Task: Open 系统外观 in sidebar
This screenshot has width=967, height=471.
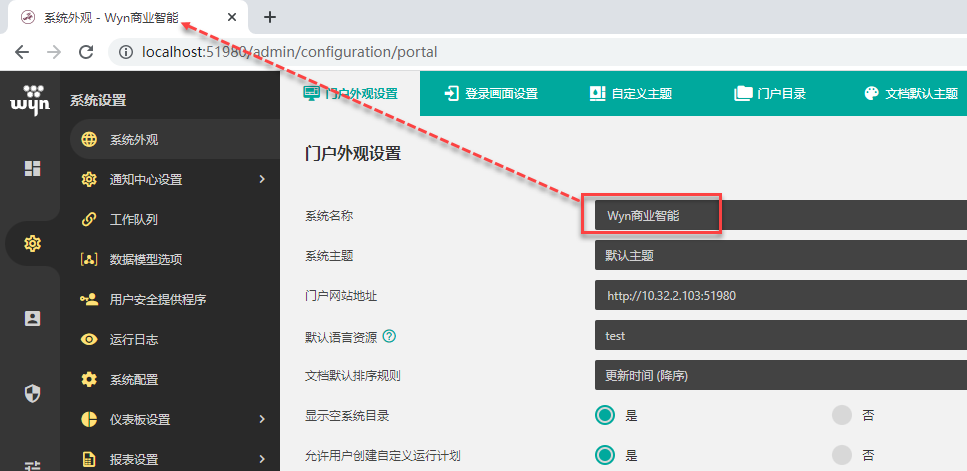Action: point(175,139)
